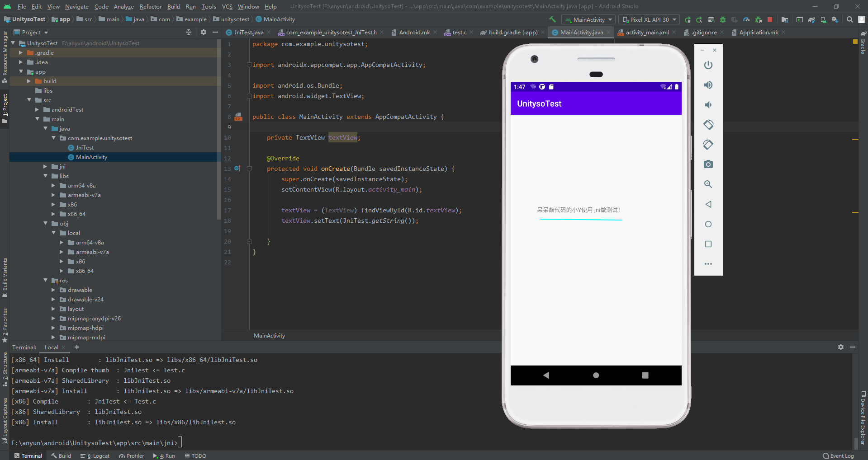Open the Project view selector dropdown
This screenshot has height=460, width=868.
pos(31,32)
